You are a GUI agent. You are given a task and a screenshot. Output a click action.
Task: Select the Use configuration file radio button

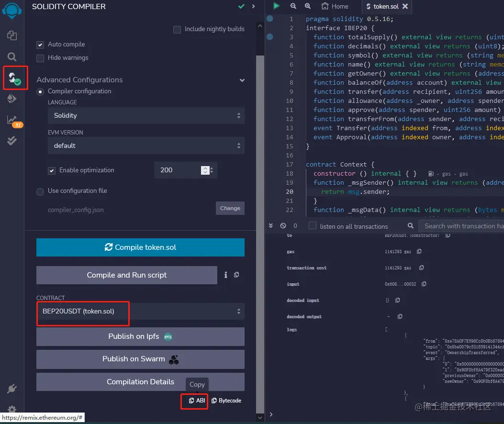pos(40,192)
